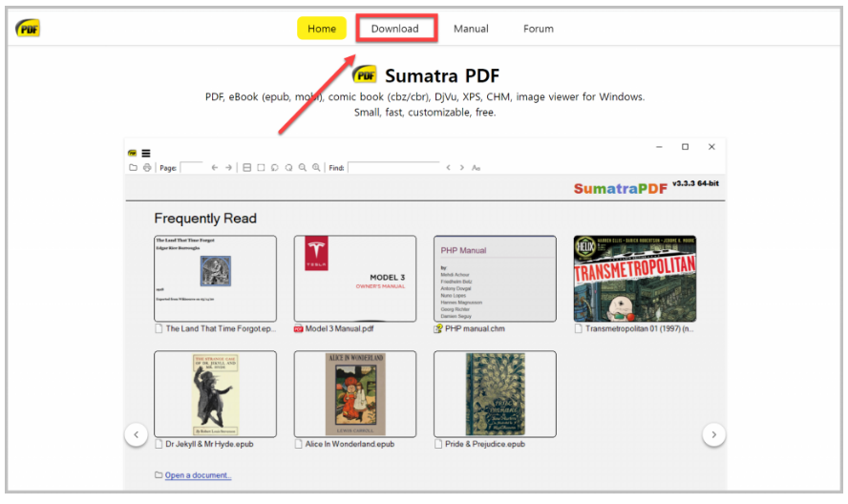This screenshot has width=848, height=504.
Task: Click the Dr Jekyll & Mr Hyde.epub file name
Action: (209, 444)
